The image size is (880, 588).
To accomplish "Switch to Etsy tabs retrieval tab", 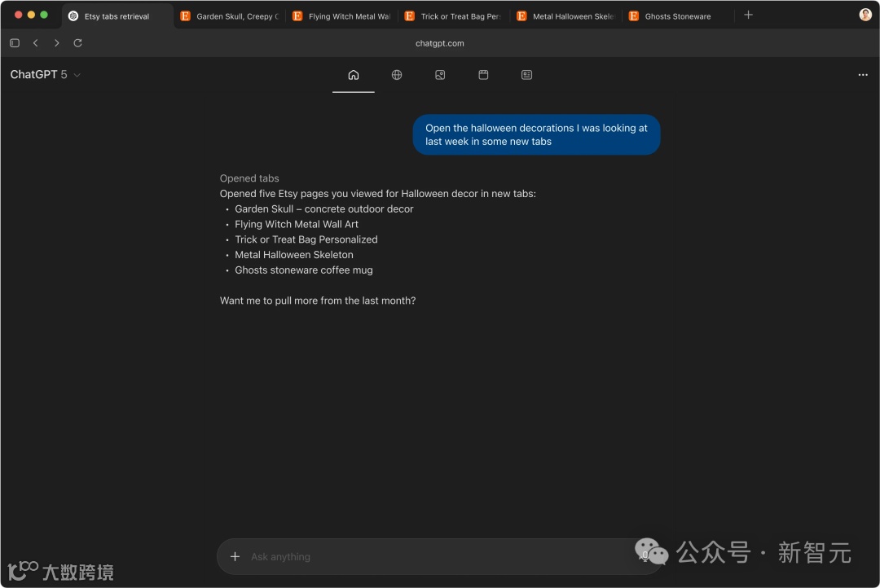I will 117,16.
